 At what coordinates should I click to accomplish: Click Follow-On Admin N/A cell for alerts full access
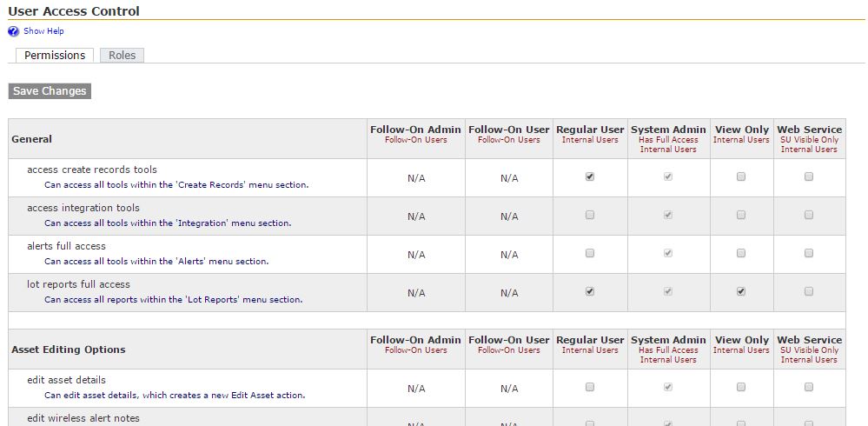[416, 255]
